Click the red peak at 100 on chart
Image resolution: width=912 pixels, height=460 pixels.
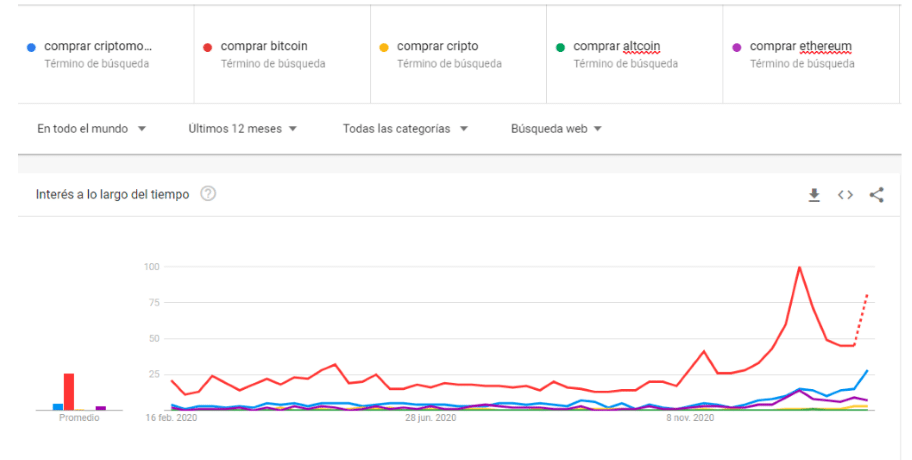799,268
